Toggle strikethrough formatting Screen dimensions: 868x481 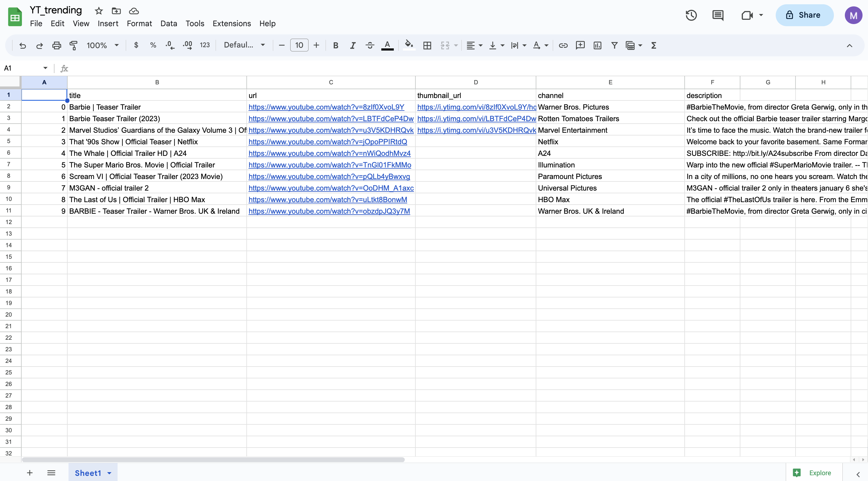pos(370,45)
